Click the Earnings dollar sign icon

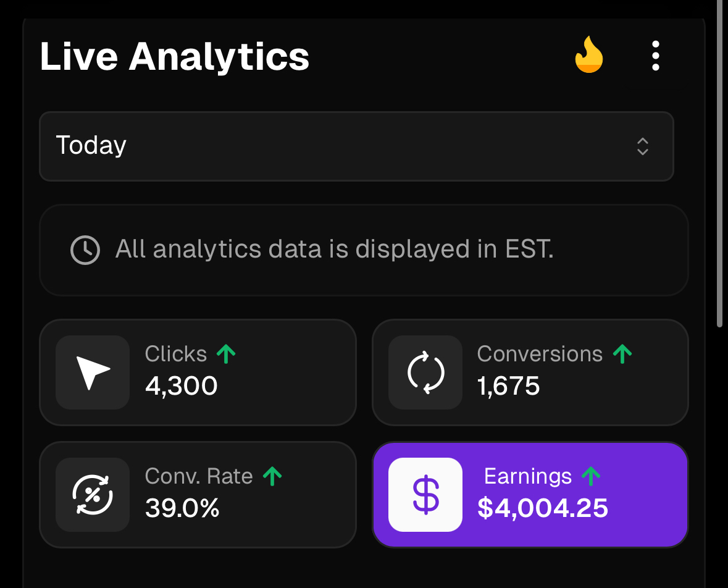425,495
